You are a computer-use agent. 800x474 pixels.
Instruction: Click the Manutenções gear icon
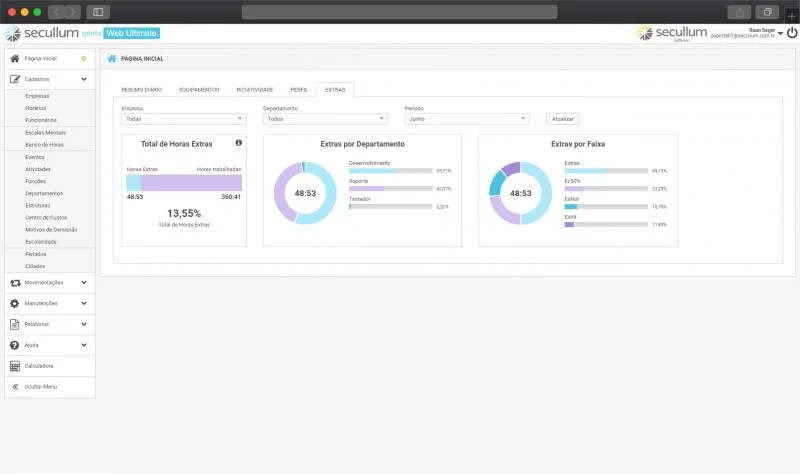pyautogui.click(x=15, y=303)
